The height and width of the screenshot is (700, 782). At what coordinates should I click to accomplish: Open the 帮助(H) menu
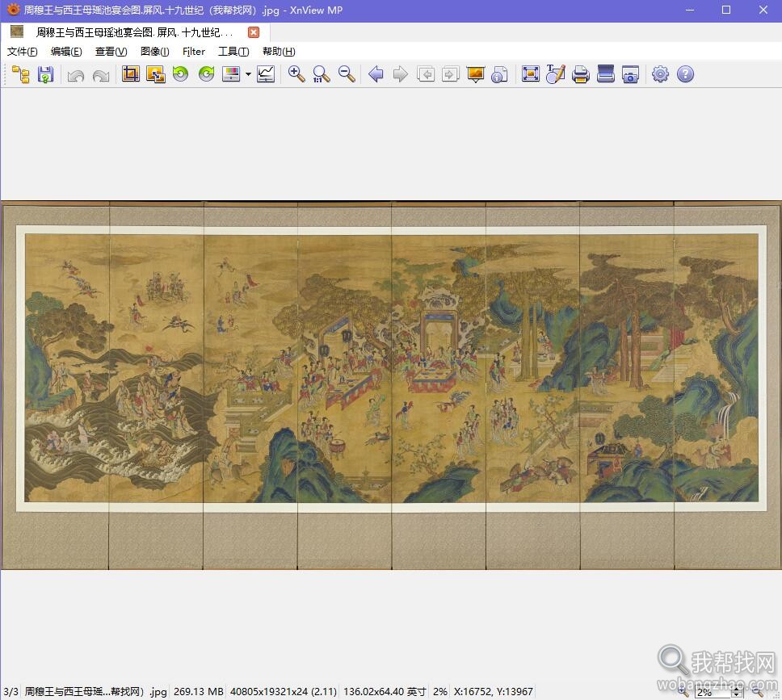pyautogui.click(x=279, y=52)
